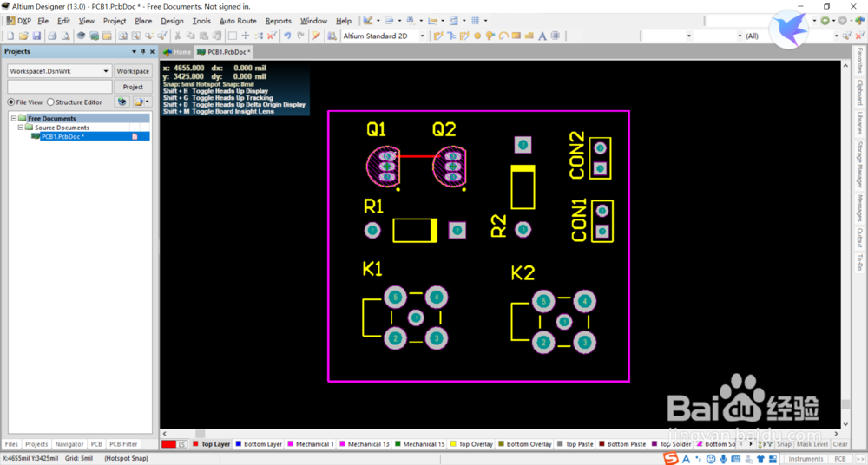Open the grid icon dropdown arrow
This screenshot has height=465, width=868.
[485, 21]
